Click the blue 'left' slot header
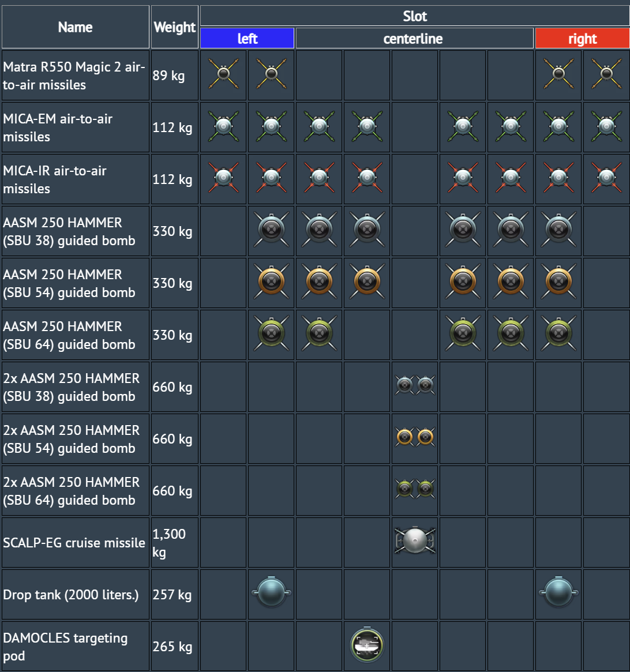The width and height of the screenshot is (630, 672). (x=247, y=39)
